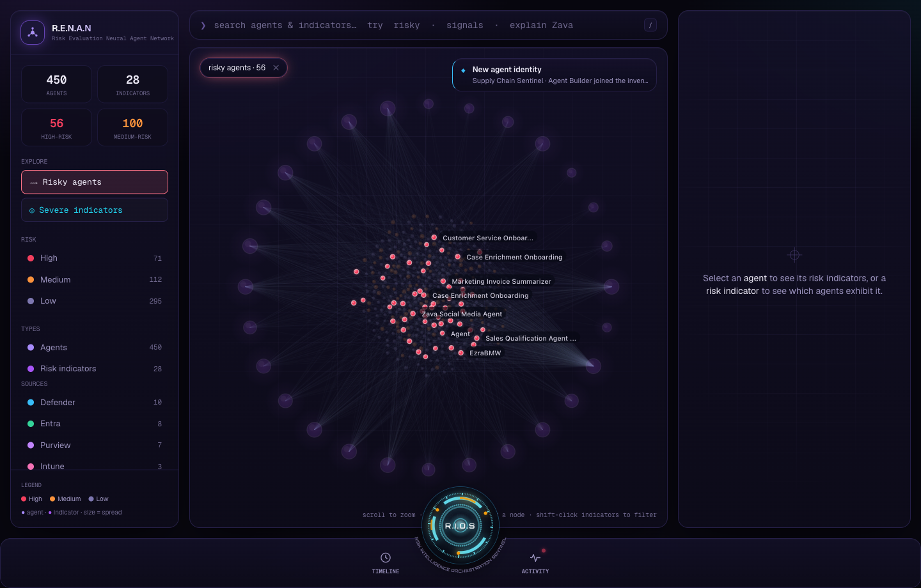Remove the risky agents 56 filter chip

point(276,68)
